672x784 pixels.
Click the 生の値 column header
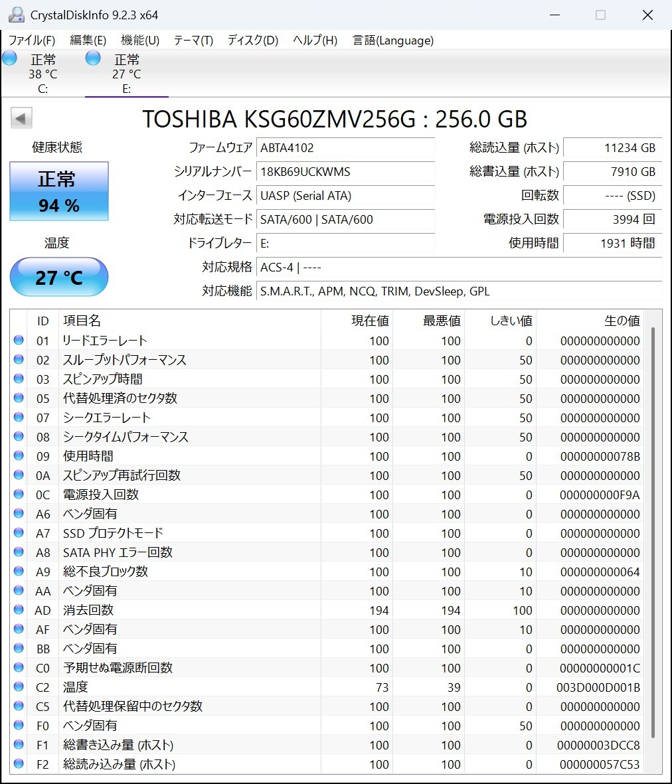(590, 321)
